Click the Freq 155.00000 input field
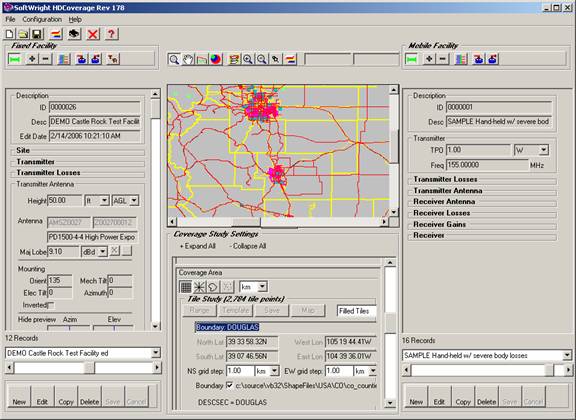Screen dimensions: 576x420 coord(487,165)
